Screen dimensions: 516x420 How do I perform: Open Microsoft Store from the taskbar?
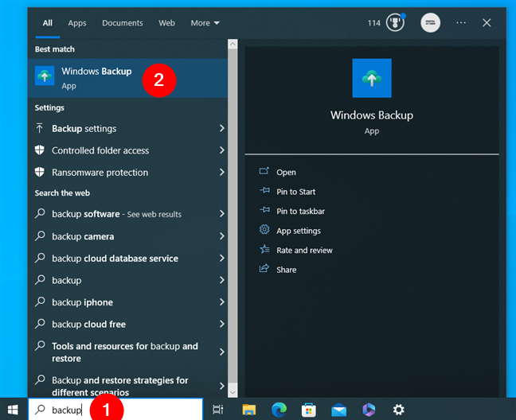tap(309, 410)
